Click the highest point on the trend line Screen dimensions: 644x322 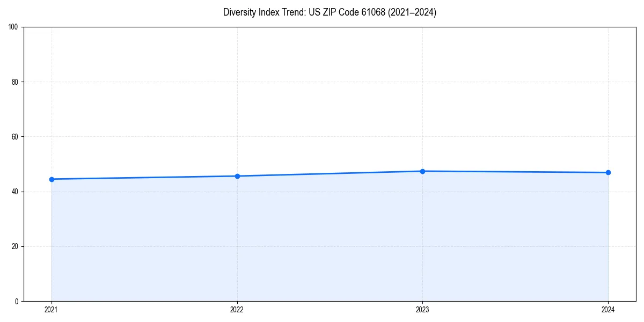tap(422, 171)
